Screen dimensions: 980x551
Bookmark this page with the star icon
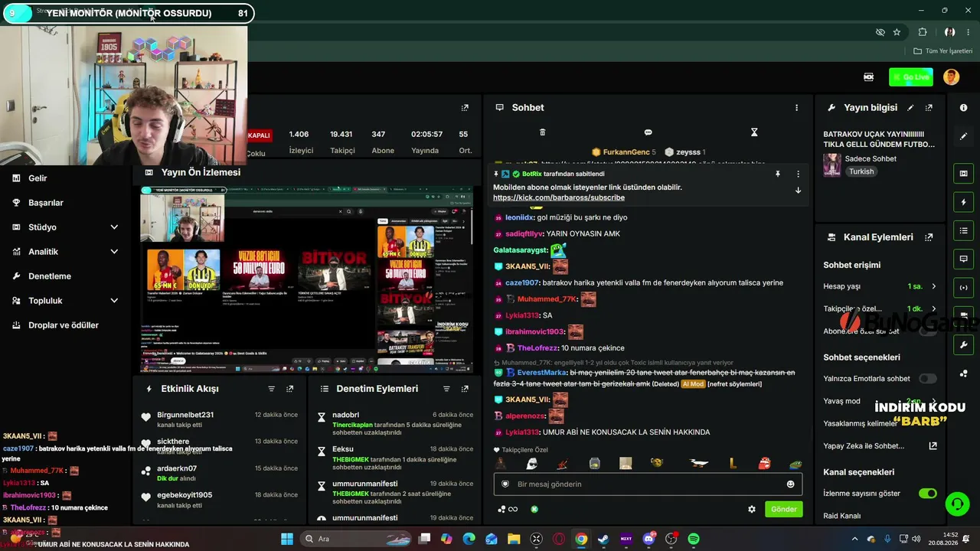coord(897,32)
